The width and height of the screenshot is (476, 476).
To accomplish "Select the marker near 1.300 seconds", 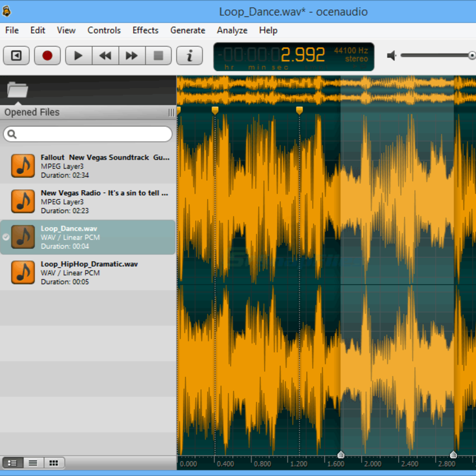I will click(x=299, y=111).
